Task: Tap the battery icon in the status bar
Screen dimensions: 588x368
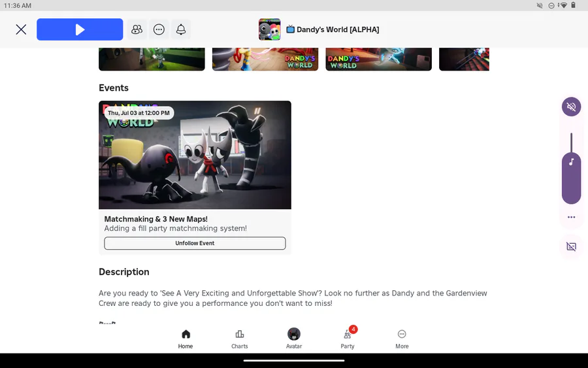Action: coord(574,5)
